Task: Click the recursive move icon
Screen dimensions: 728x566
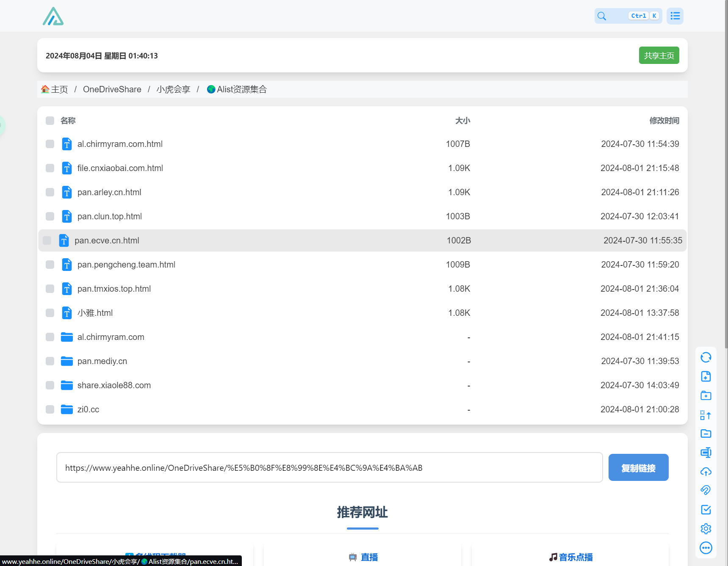Action: [706, 415]
